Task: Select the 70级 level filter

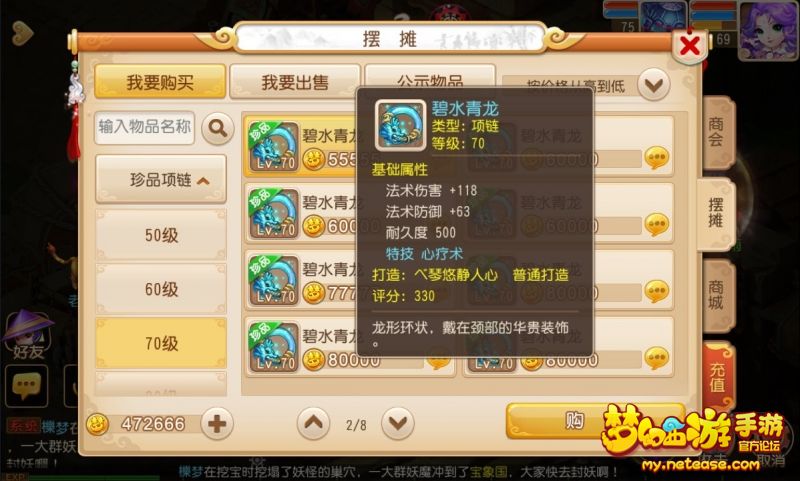Action: coord(161,343)
